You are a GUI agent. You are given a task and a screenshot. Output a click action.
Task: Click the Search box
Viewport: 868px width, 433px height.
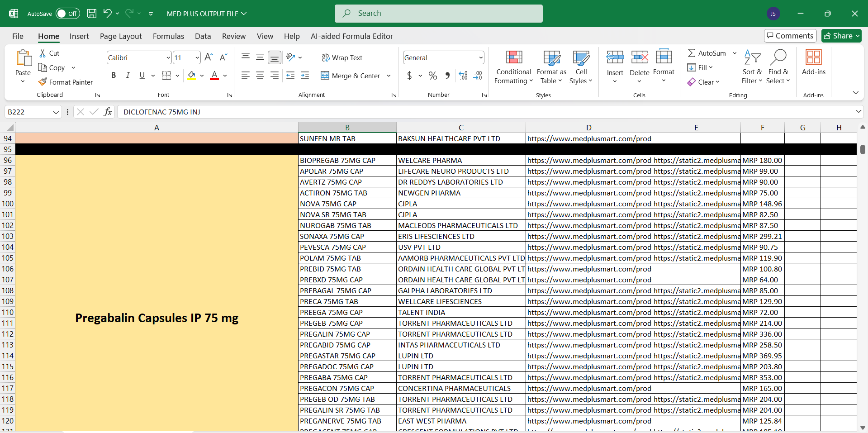coord(439,14)
